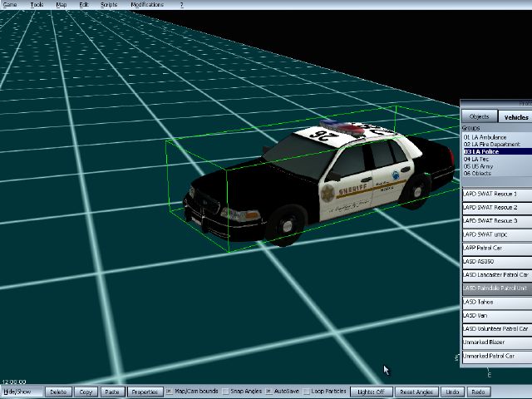
Task: Choose LAPD SWAT Rescue 3 vehicle
Action: pos(497,221)
